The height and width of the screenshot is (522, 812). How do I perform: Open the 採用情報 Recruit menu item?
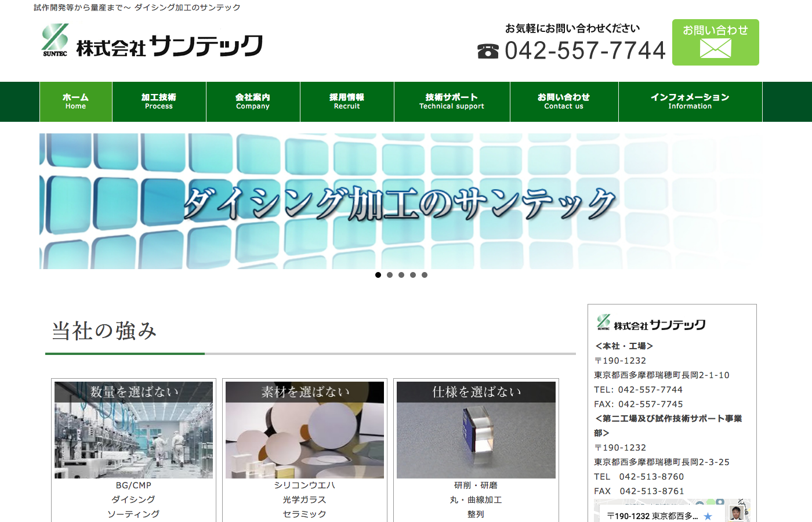click(x=347, y=101)
